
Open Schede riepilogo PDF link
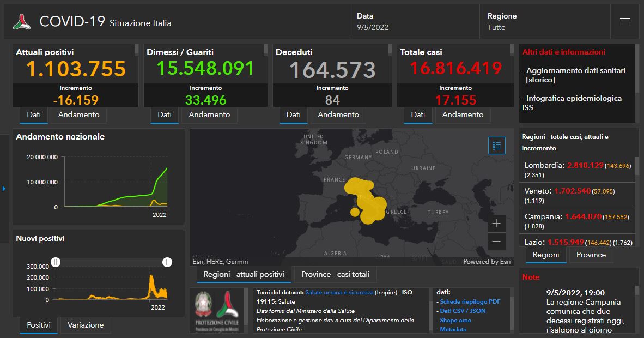pos(470,301)
